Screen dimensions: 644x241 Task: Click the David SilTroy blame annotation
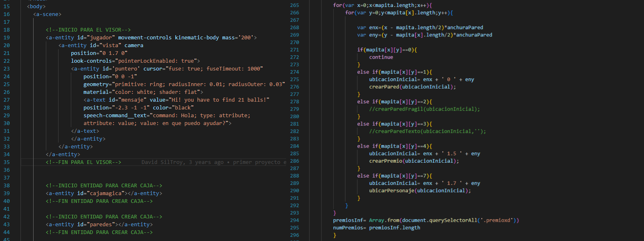point(214,162)
